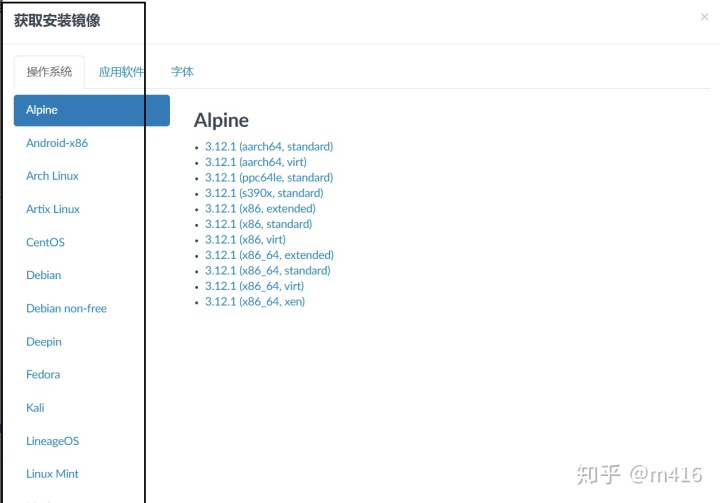The height and width of the screenshot is (503, 720).
Task: Select Artix Linux in the list
Action: point(53,209)
